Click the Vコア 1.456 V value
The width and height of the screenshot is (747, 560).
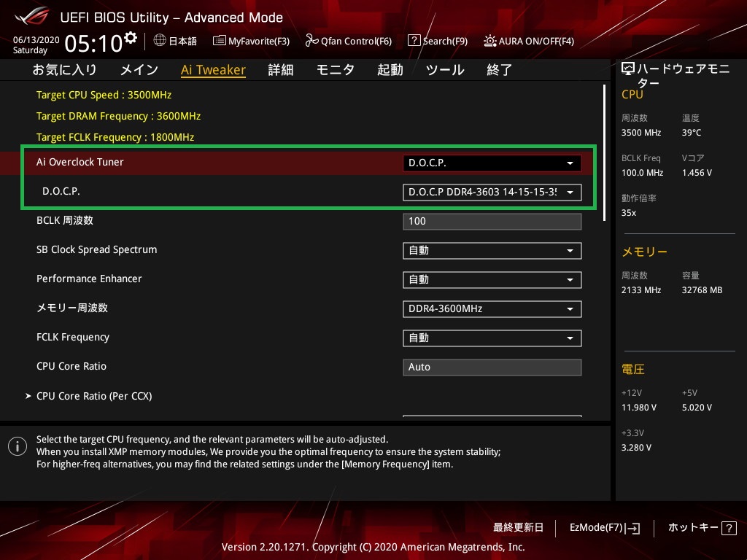697,172
